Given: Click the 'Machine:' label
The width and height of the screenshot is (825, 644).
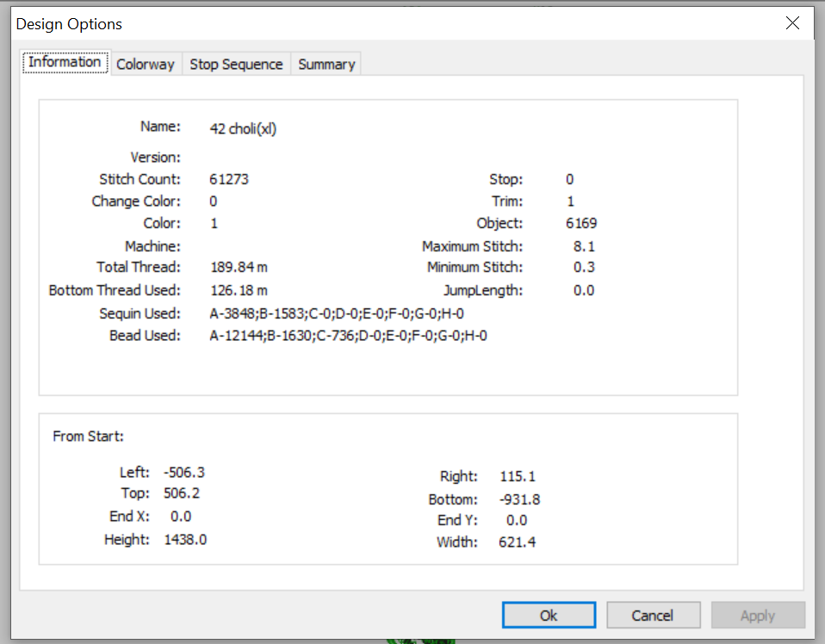Looking at the screenshot, I should (x=152, y=246).
